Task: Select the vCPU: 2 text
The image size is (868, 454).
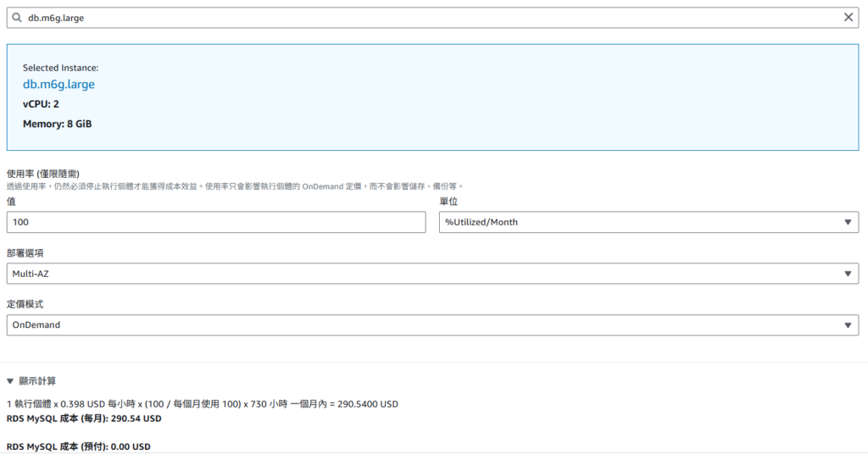Action: (41, 104)
